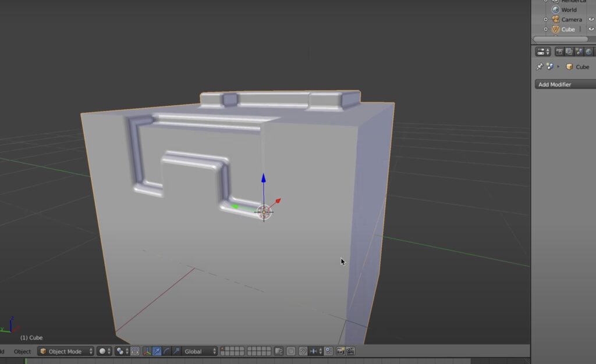Click the Camera object icon in the outliner

[556, 19]
